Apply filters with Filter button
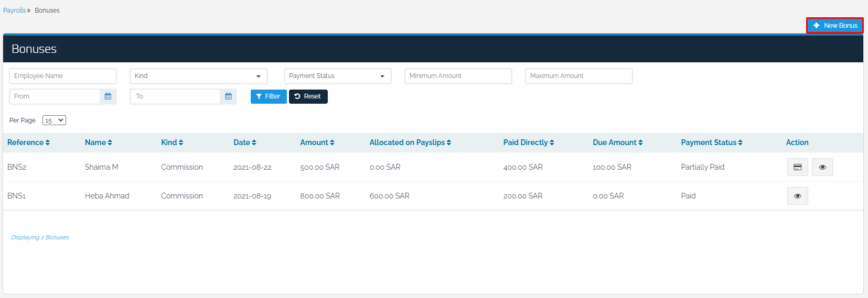Image resolution: width=868 pixels, height=298 pixels. tap(269, 96)
